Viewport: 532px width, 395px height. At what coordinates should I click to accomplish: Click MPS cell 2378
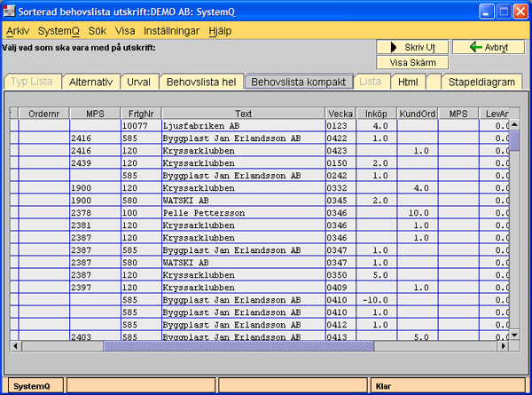95,213
